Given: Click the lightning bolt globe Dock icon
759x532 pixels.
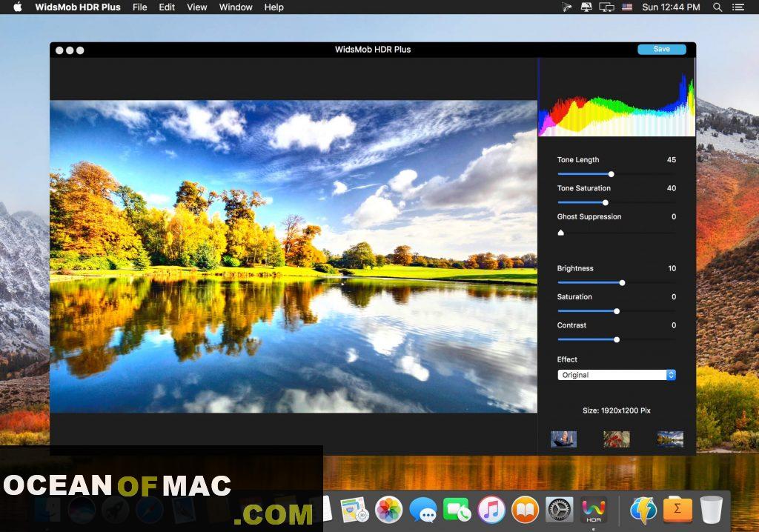Looking at the screenshot, I should [643, 510].
